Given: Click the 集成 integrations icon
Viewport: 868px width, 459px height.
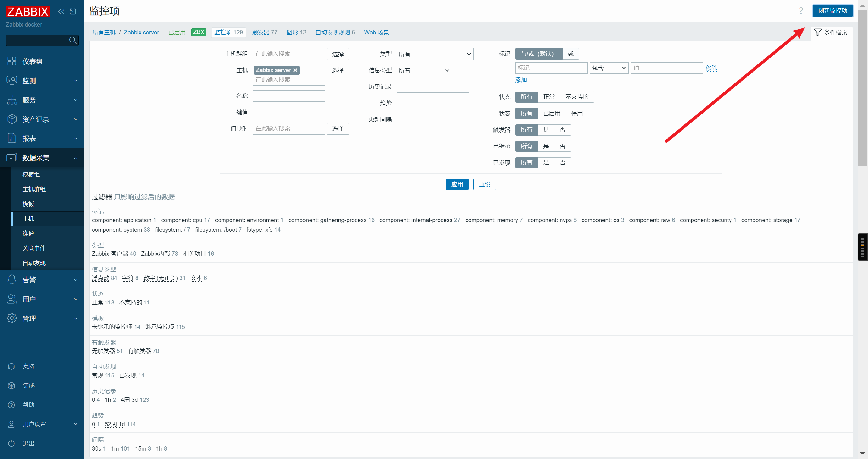Looking at the screenshot, I should coord(11,386).
